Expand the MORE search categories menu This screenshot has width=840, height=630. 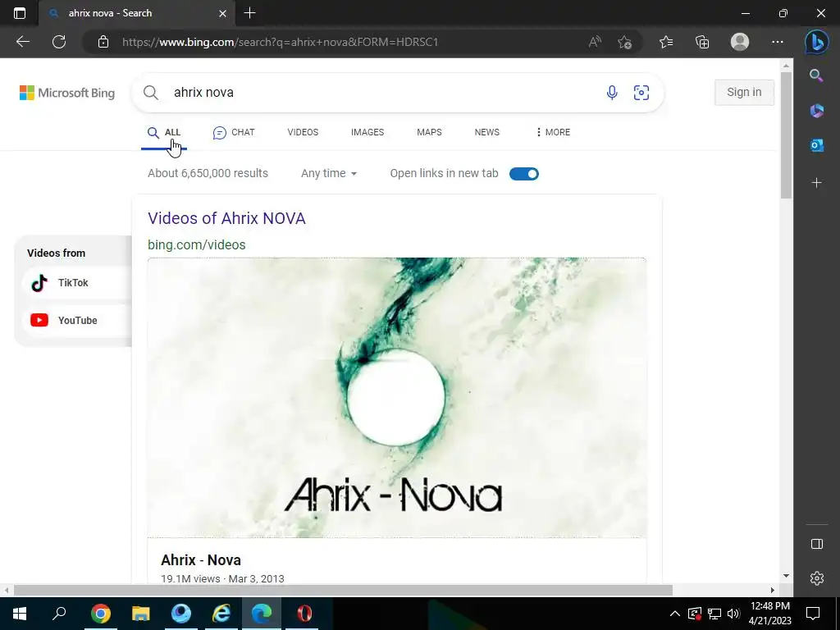553,132
